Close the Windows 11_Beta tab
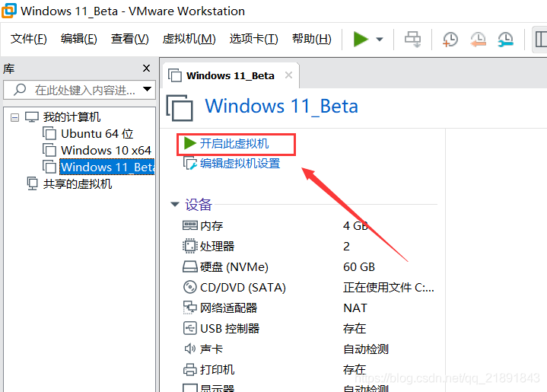The width and height of the screenshot is (547, 392). click(x=288, y=75)
